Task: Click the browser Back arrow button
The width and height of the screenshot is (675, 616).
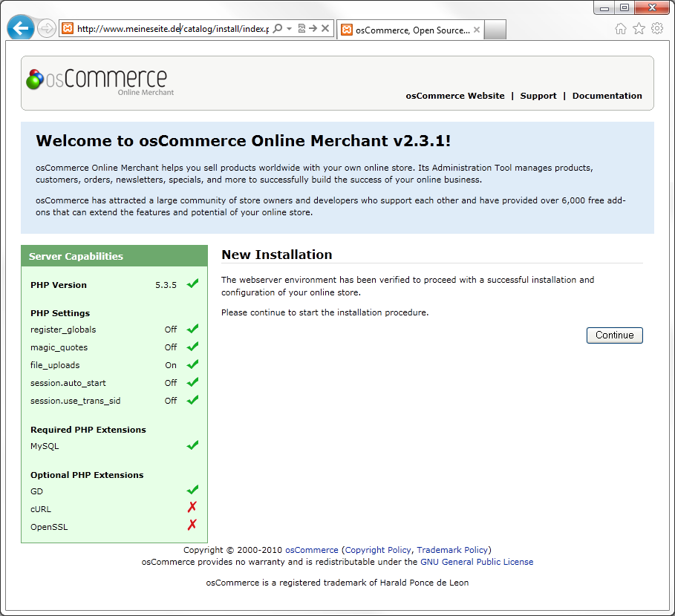Action: (x=20, y=28)
